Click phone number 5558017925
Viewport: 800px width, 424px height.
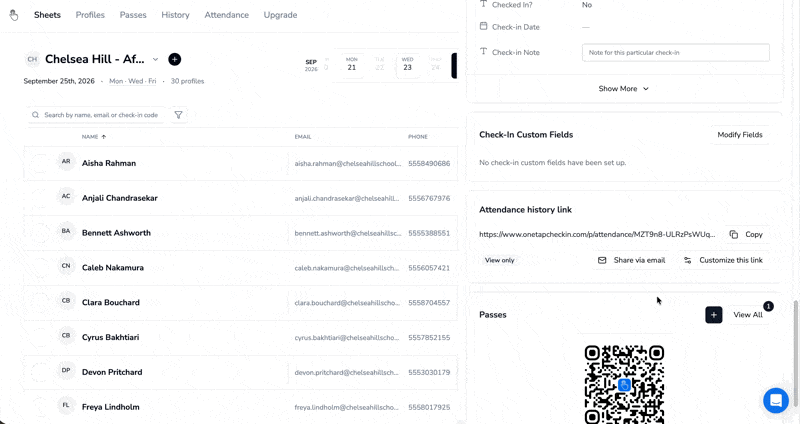[429, 407]
